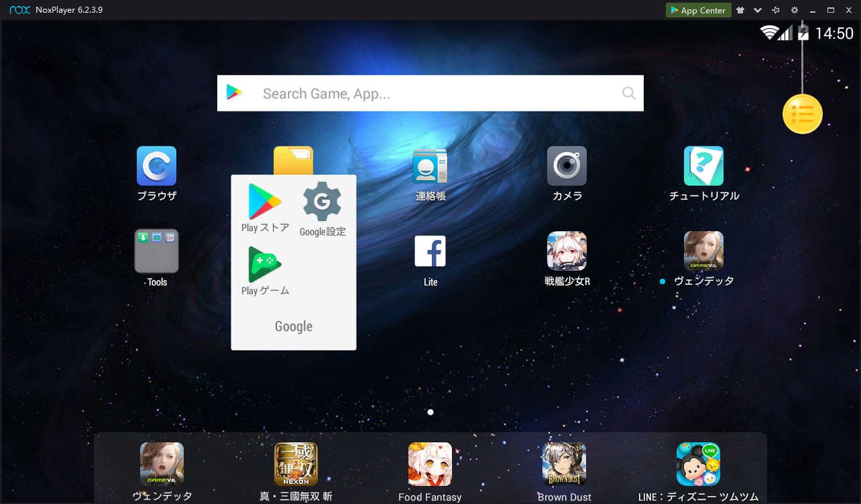This screenshot has width=861, height=504.
Task: Open the App Center
Action: click(x=698, y=10)
